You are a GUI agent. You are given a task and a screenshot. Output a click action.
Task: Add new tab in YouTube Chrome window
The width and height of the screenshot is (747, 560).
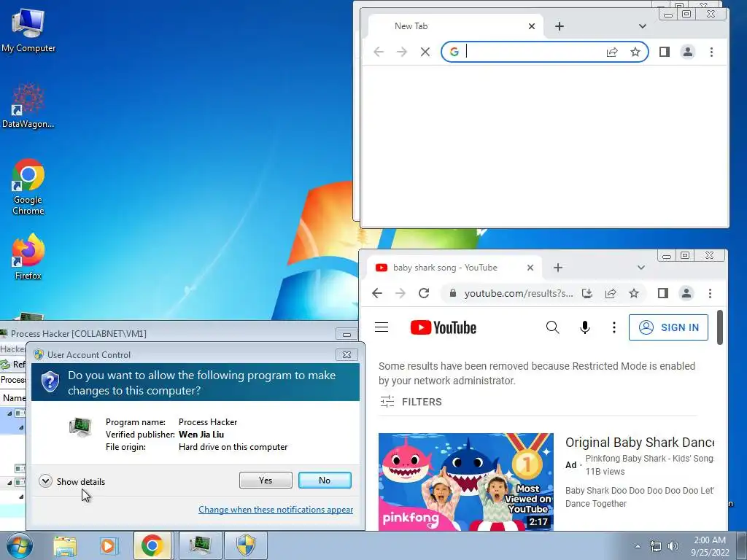[x=558, y=268]
